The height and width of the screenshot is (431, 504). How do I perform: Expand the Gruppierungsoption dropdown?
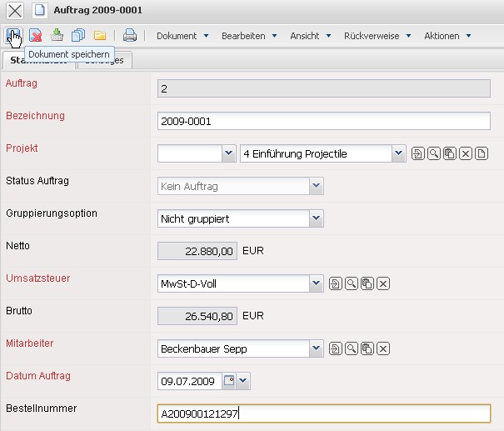[316, 219]
